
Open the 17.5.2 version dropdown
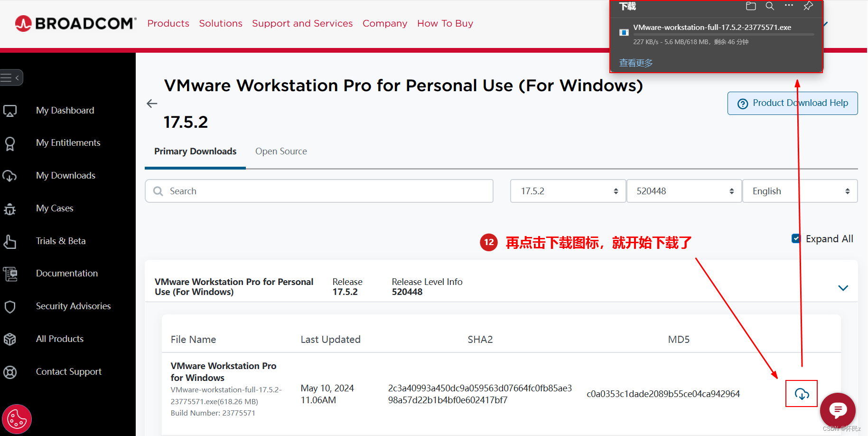(568, 191)
